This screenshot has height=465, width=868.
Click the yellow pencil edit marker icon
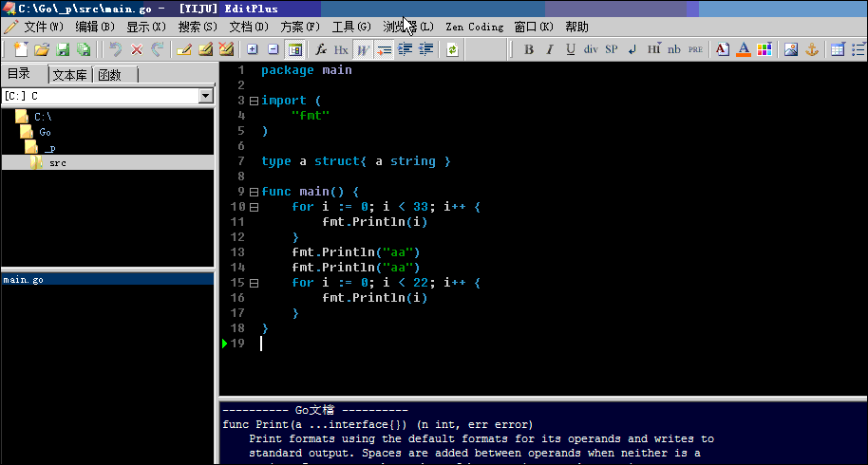(184, 49)
